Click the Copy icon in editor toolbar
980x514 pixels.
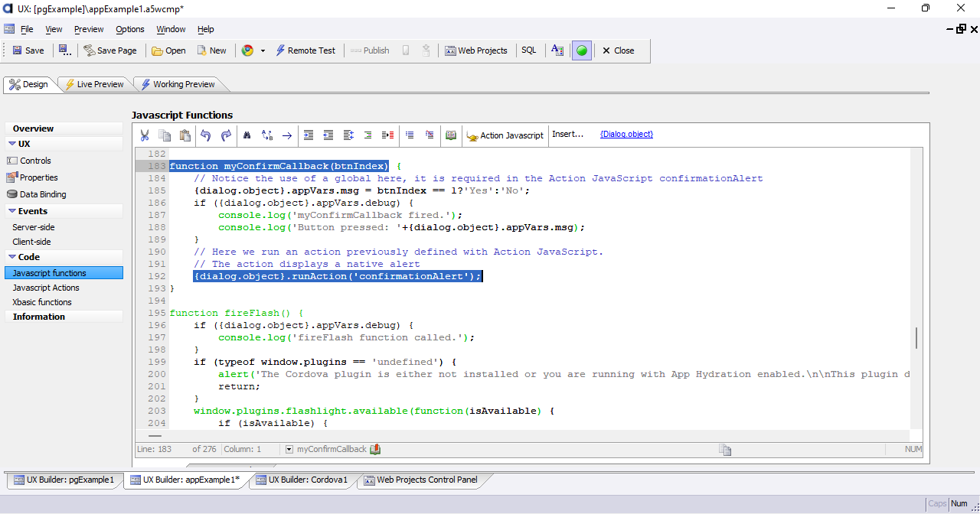click(x=165, y=135)
